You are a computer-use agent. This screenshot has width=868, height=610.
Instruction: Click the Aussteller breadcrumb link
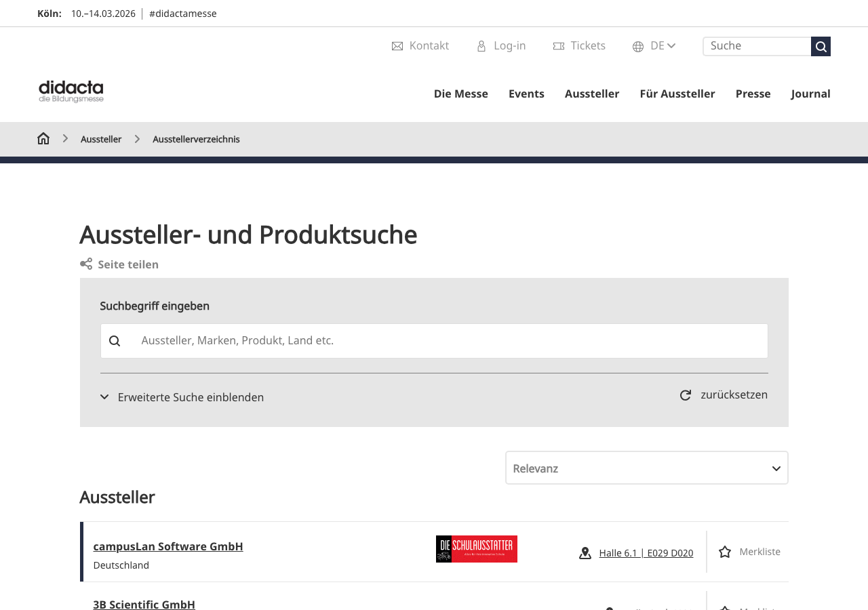pyautogui.click(x=101, y=139)
